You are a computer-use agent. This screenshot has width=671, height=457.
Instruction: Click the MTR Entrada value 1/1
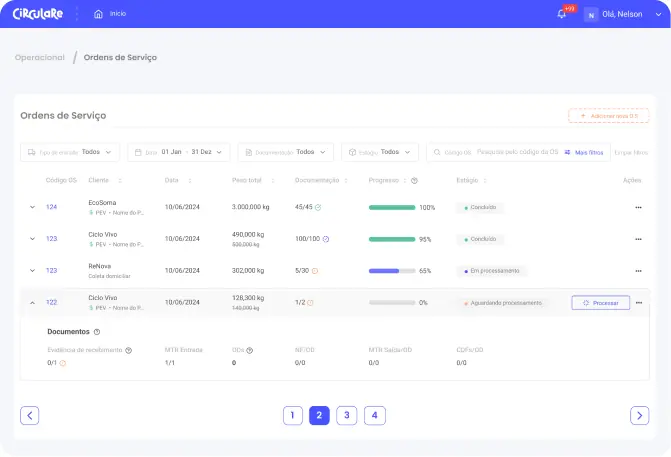170,363
